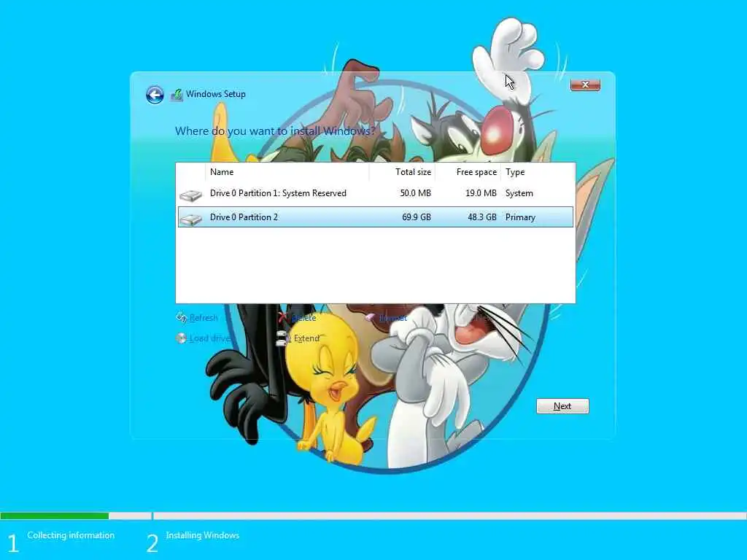Click the Installing Windows step label

click(x=203, y=535)
